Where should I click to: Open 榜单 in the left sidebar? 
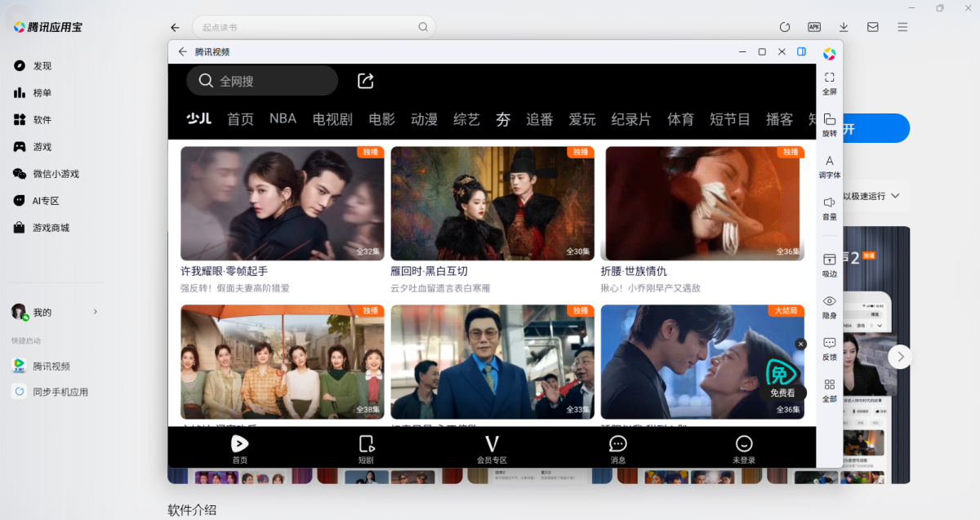42,93
